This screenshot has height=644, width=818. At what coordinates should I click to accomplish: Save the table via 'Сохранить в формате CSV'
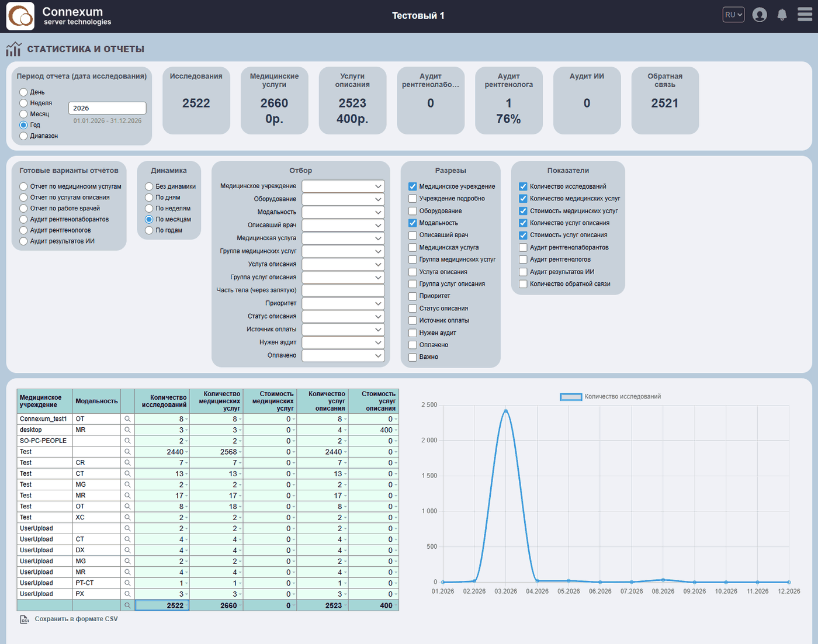click(x=69, y=619)
